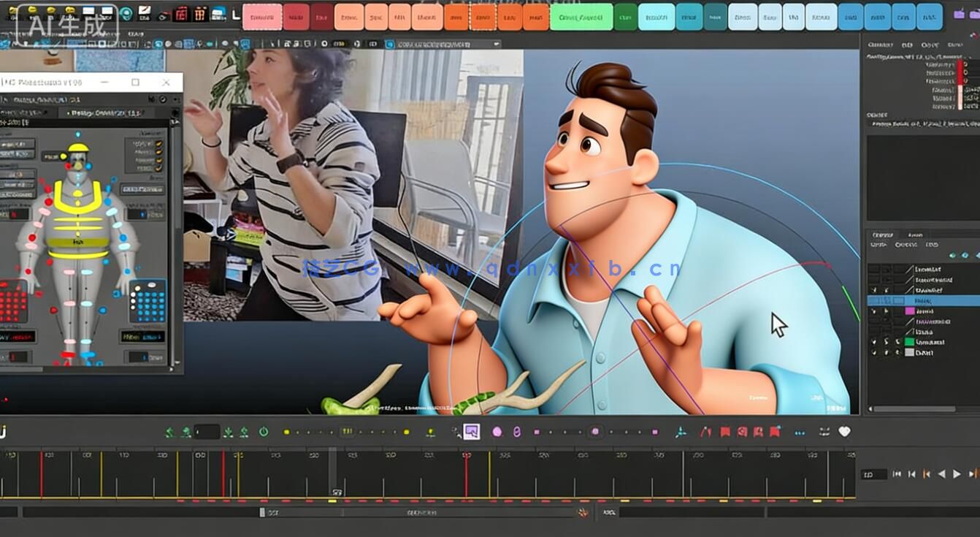Click the horizontal scrollbar under the layer list
The width and height of the screenshot is (980, 537).
pos(911,408)
